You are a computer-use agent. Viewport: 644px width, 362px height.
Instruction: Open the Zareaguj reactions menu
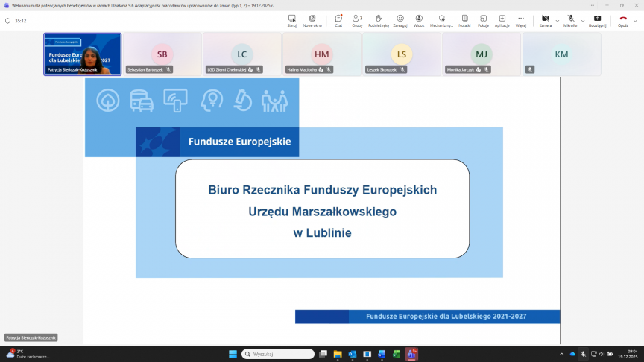tap(400, 19)
